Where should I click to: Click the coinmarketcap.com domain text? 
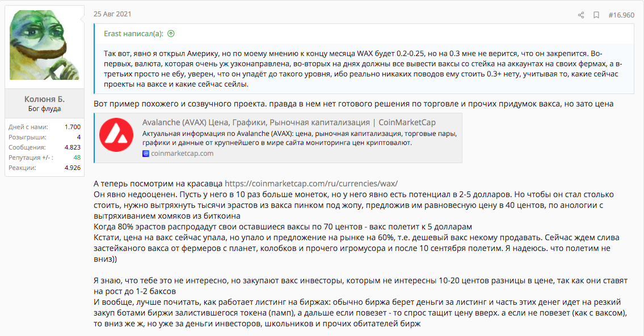point(182,154)
